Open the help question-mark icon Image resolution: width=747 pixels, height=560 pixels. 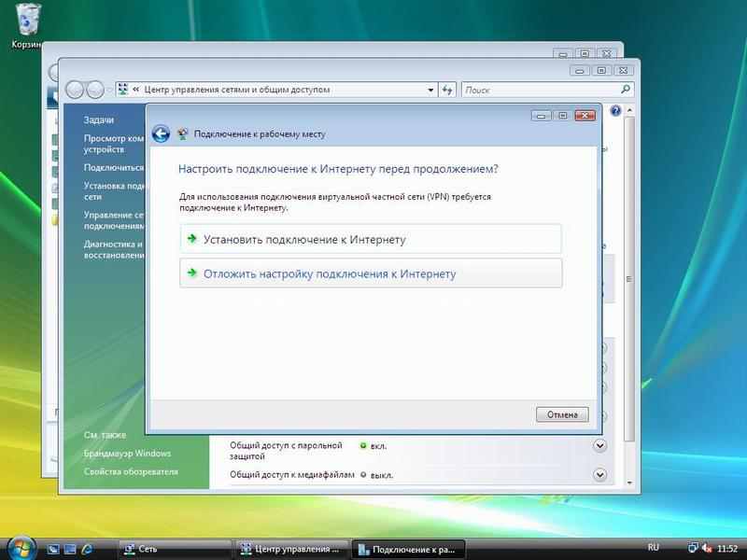pyautogui.click(x=615, y=111)
